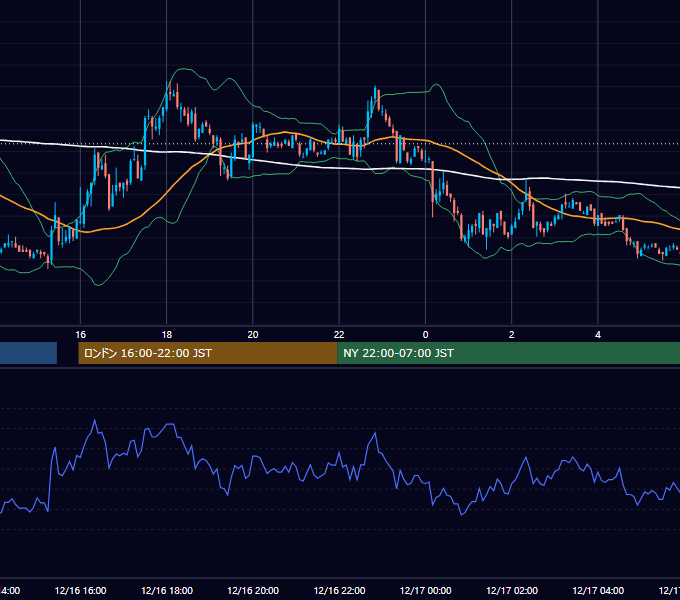Click the 18 hour axis label
Viewport: 680px width, 600px height.
click(167, 335)
